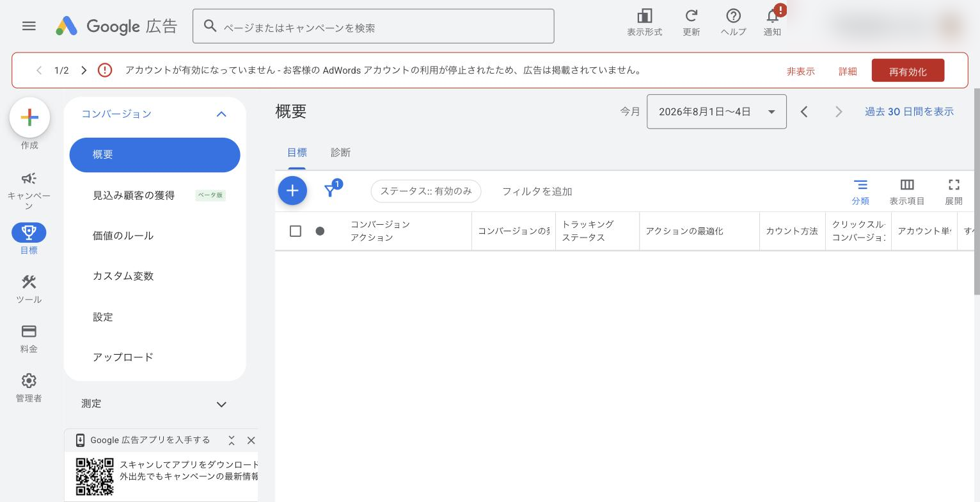Click the vertical page scrollbar

coord(977,192)
